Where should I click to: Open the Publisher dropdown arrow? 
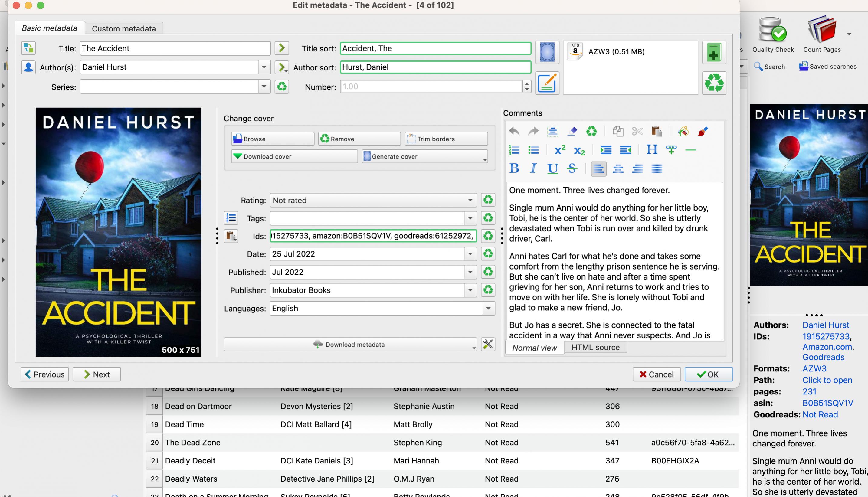470,290
